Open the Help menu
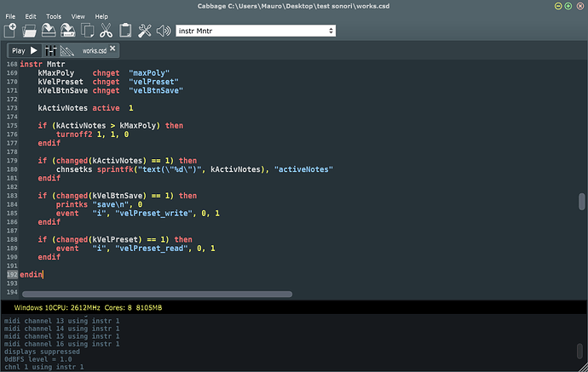 pos(101,16)
